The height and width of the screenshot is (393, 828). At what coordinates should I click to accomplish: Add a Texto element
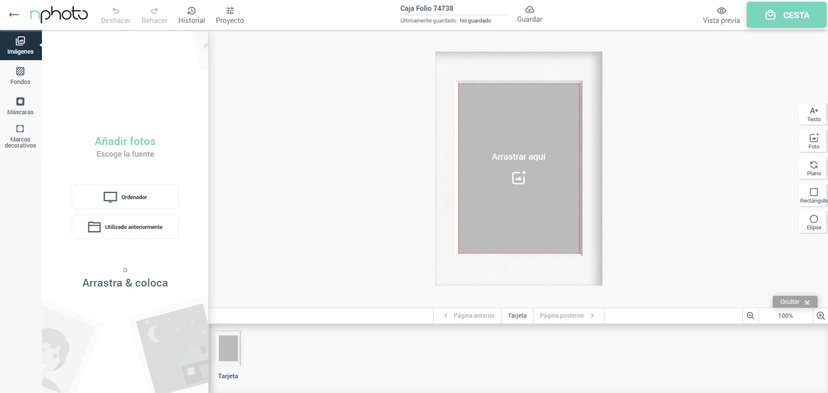point(813,114)
